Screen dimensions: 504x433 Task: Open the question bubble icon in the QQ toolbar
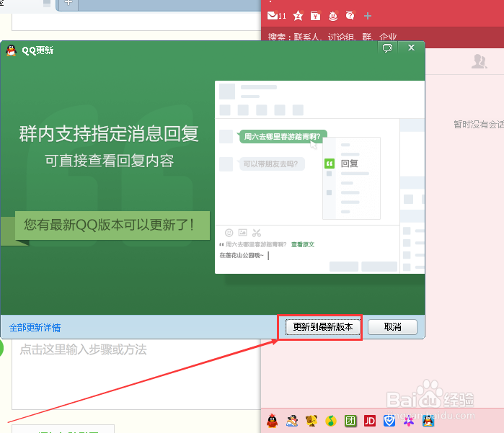point(350,15)
